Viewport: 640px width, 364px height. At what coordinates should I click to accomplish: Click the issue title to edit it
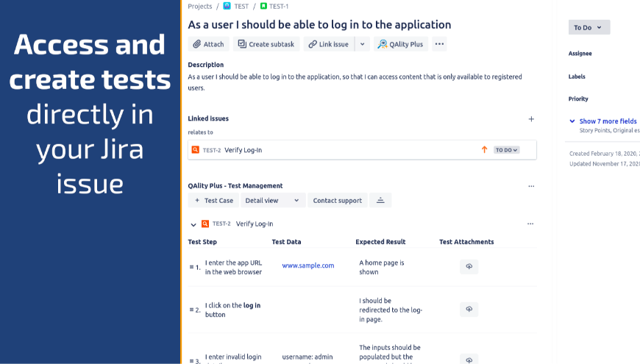(319, 24)
